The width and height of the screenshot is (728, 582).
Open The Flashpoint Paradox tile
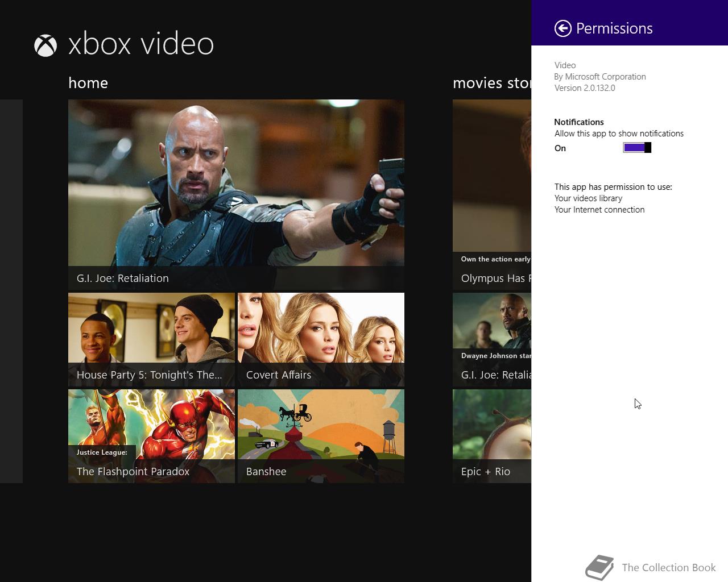[151, 436]
